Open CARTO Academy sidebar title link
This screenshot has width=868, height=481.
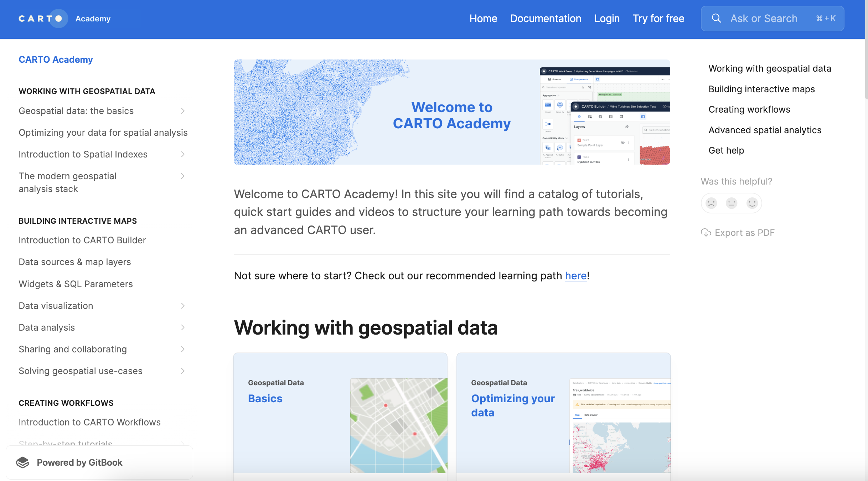pos(56,60)
